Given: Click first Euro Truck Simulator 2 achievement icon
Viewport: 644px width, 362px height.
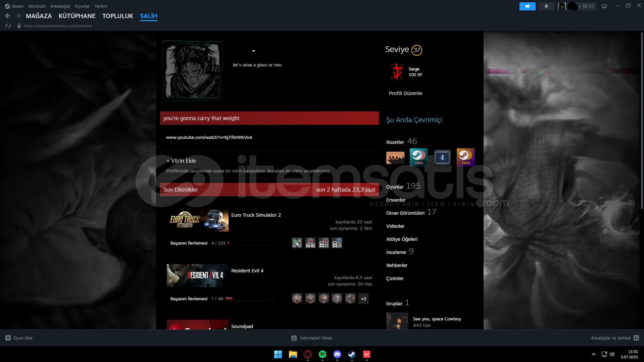Looking at the screenshot, I should [x=297, y=243].
